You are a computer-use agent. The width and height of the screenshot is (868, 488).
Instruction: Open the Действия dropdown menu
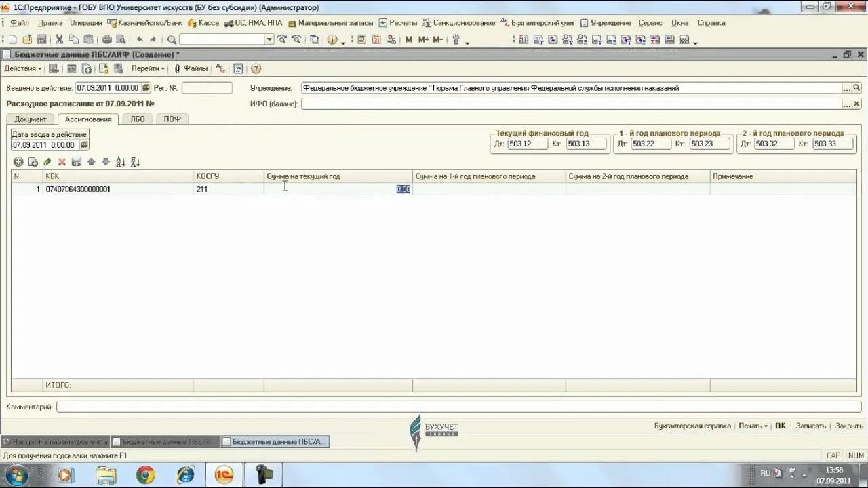pos(22,68)
